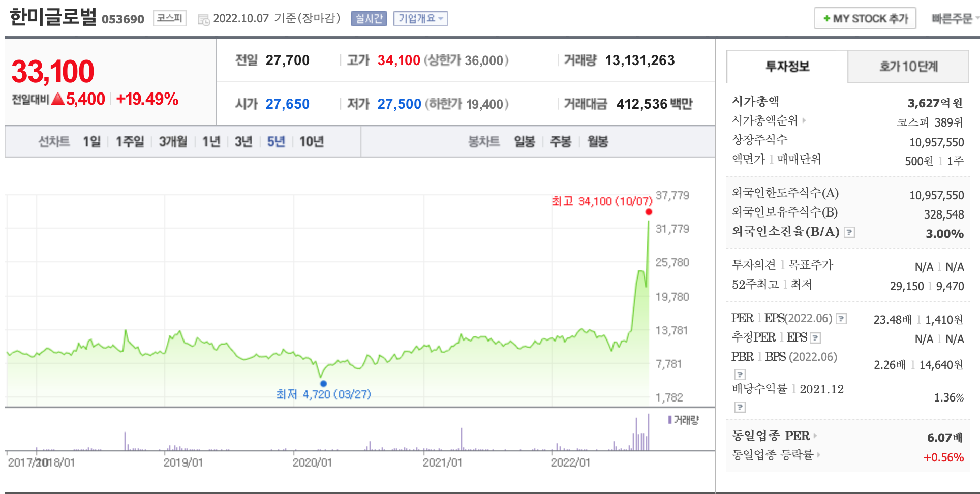
Task: Switch to 일봉 candlestick chart
Action: pyautogui.click(x=525, y=141)
